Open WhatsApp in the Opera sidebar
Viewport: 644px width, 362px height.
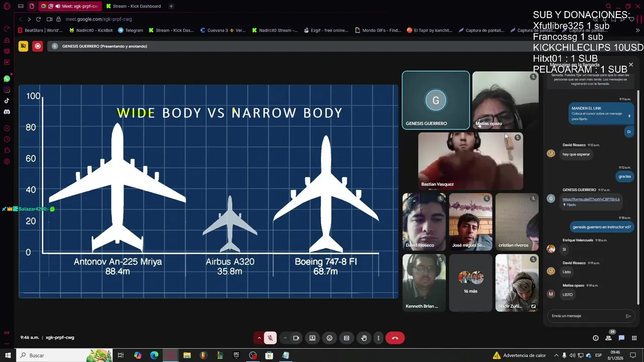coord(7,79)
